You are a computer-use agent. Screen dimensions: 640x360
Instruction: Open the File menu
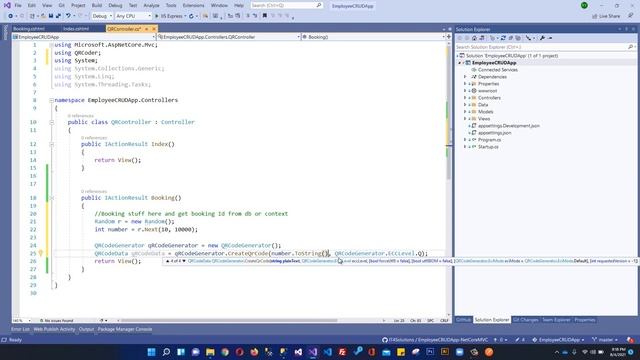[x=18, y=5]
